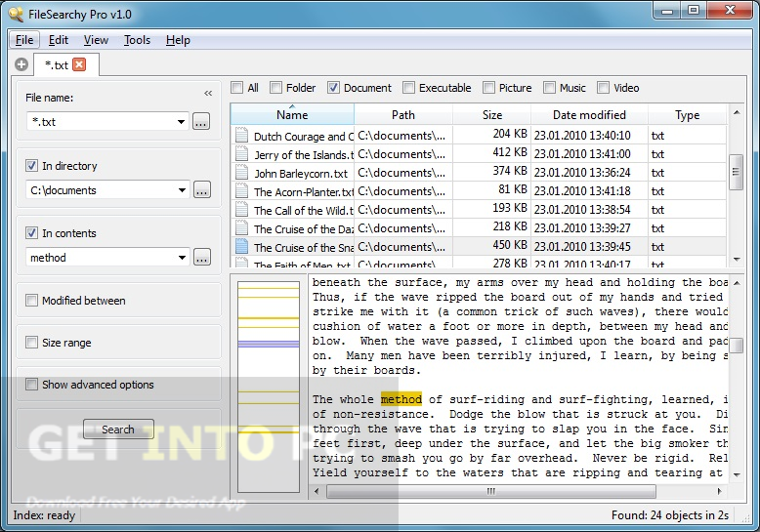The width and height of the screenshot is (760, 532).
Task: Open the Help menu
Action: pyautogui.click(x=178, y=40)
